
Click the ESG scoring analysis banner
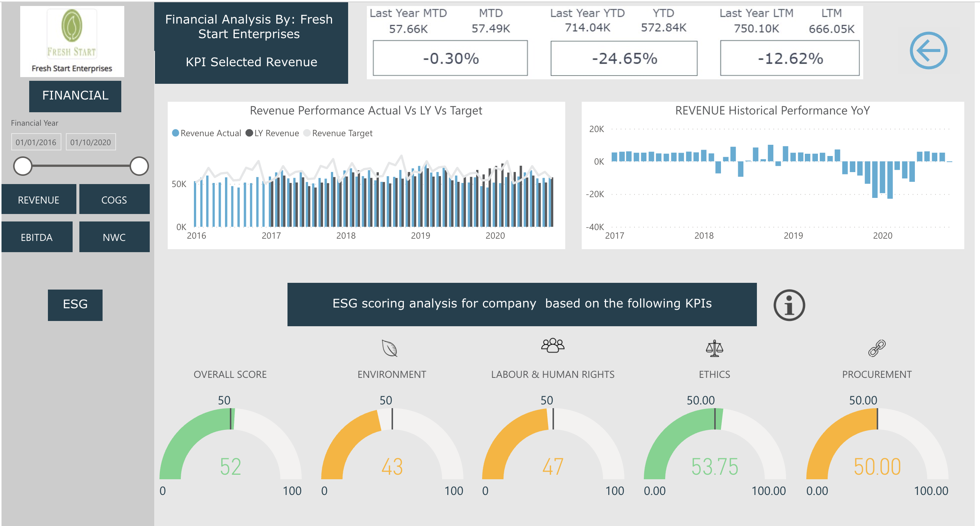point(521,304)
